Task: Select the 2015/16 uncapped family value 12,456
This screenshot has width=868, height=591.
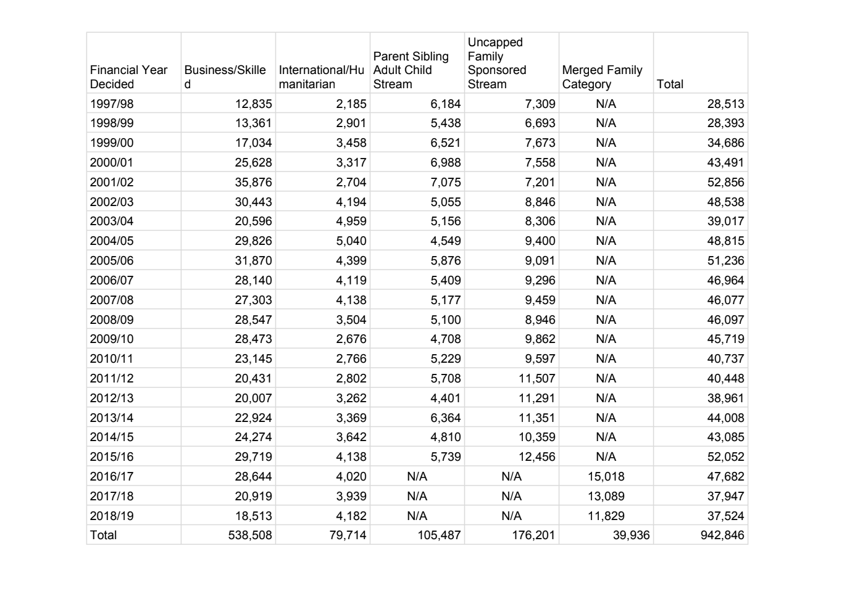Action: pyautogui.click(x=536, y=457)
